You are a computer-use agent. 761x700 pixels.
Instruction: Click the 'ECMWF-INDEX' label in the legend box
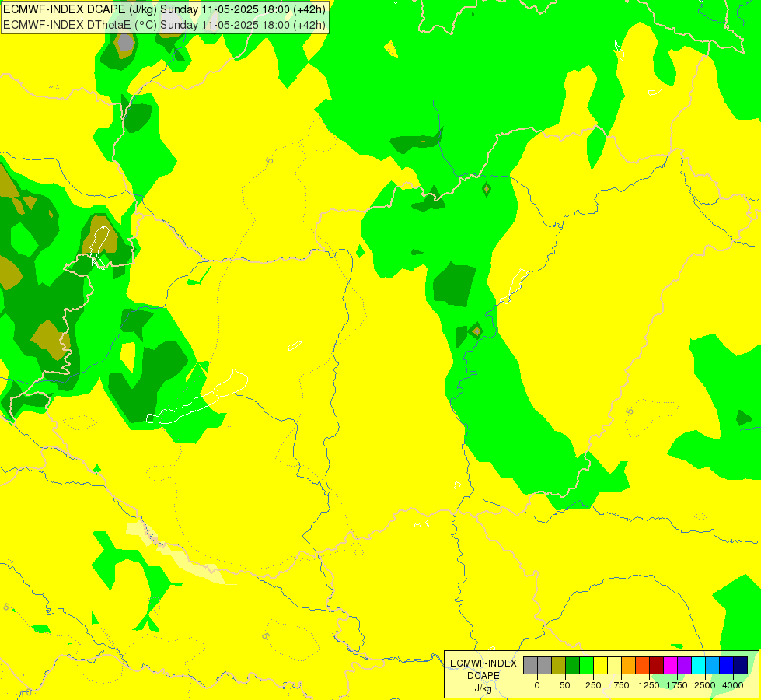[x=483, y=663]
